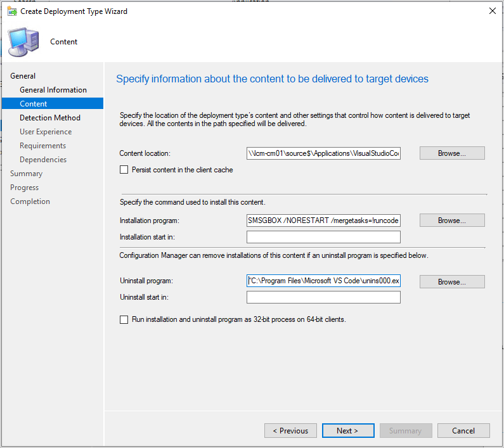The width and height of the screenshot is (504, 448).
Task: Click the 'Uninstall start in:' label
Action: [x=144, y=297]
